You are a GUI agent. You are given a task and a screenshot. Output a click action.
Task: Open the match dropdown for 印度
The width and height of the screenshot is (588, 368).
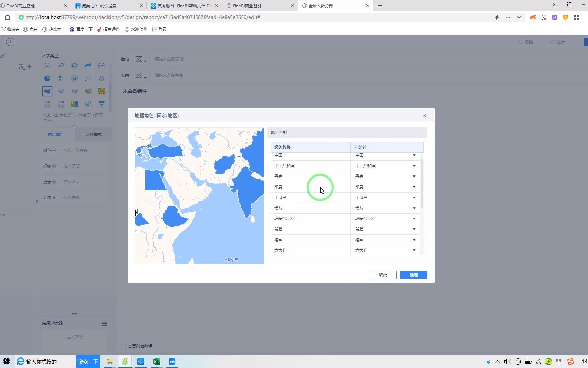pyautogui.click(x=414, y=187)
